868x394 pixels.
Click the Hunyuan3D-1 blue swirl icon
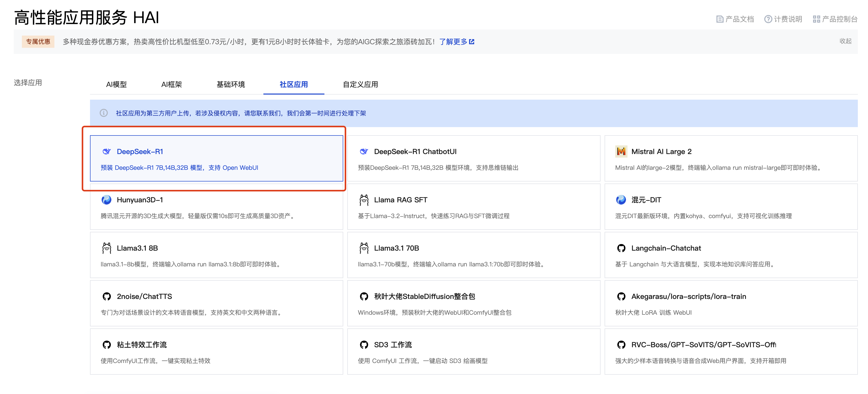pyautogui.click(x=107, y=200)
